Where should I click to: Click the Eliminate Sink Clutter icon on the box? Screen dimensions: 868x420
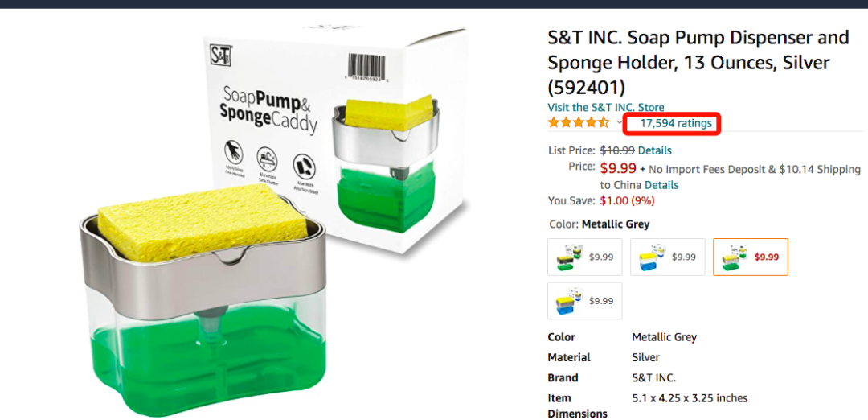268,158
